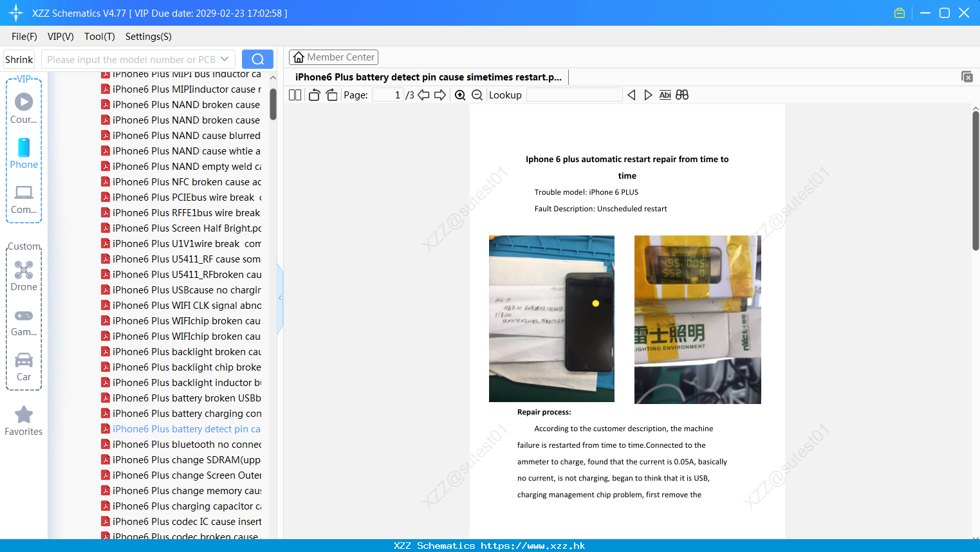Screen dimensions: 980x552
Task: Toggle the Abi whole-word match icon
Action: pyautogui.click(x=665, y=95)
